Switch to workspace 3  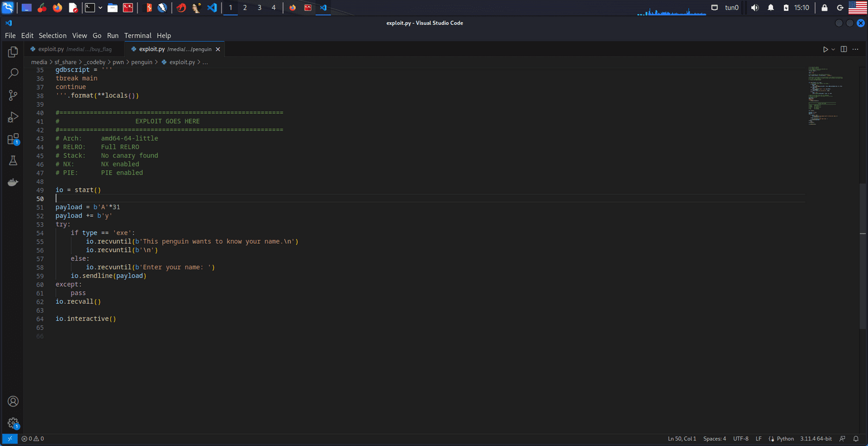click(x=259, y=8)
